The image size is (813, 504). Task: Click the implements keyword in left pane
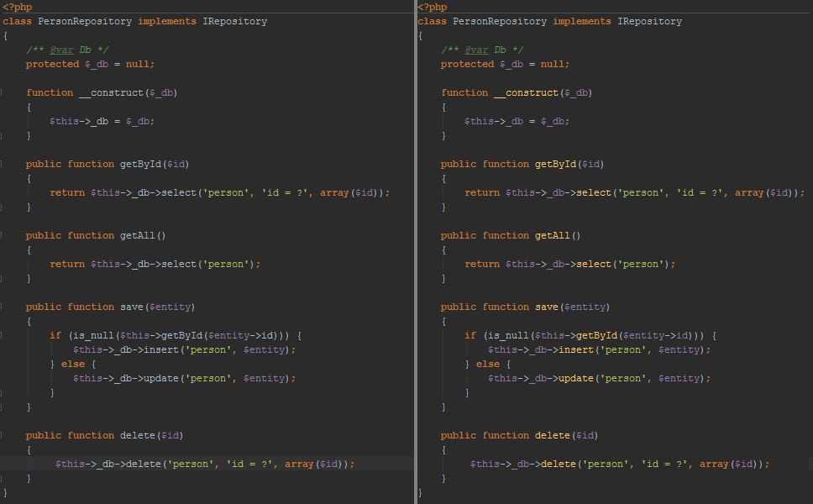(x=167, y=21)
